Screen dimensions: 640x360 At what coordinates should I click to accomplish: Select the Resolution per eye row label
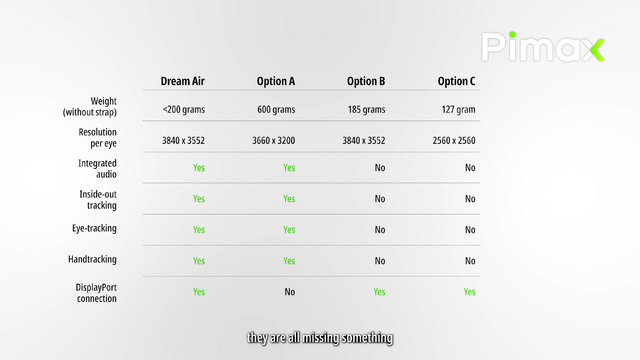click(98, 138)
